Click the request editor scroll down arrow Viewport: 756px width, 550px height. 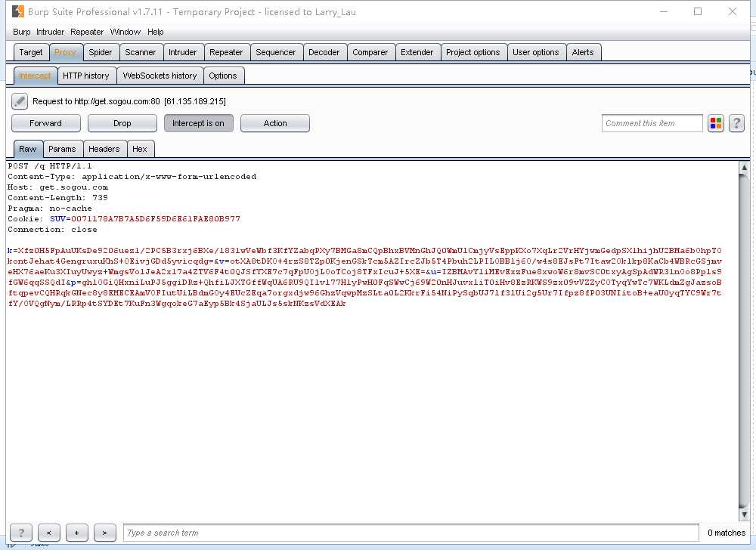744,514
